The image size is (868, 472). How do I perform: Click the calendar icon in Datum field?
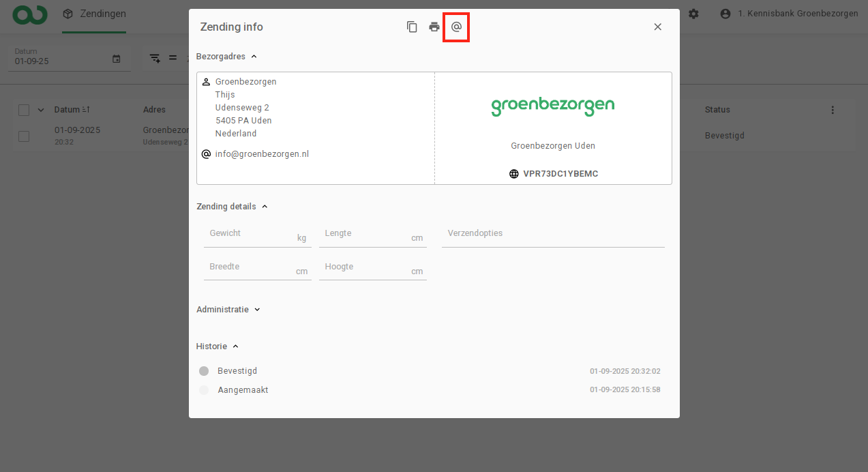coord(117,59)
